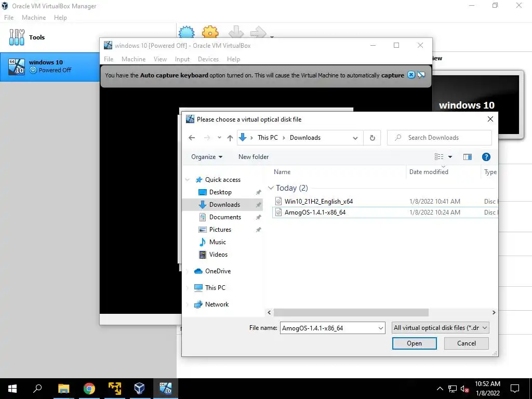Select Desktop in the navigation pane

220,192
